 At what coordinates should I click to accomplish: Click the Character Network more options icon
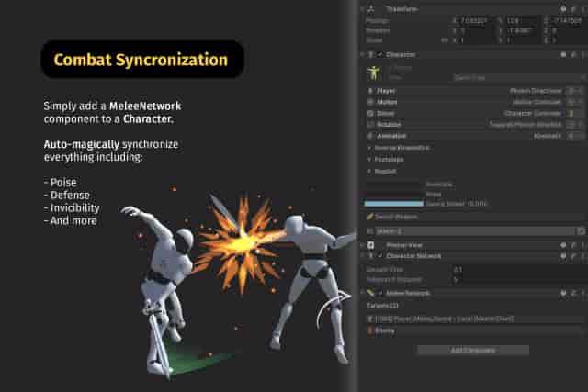click(581, 256)
